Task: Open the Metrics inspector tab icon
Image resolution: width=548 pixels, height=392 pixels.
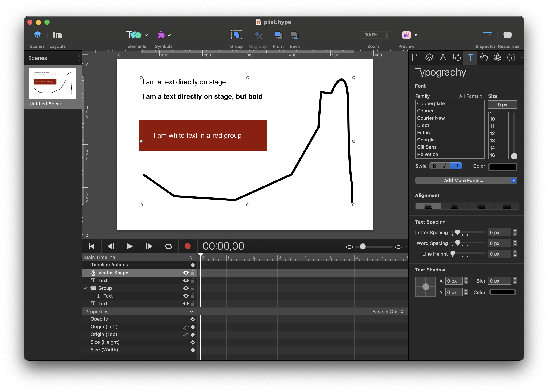Action: (x=443, y=57)
